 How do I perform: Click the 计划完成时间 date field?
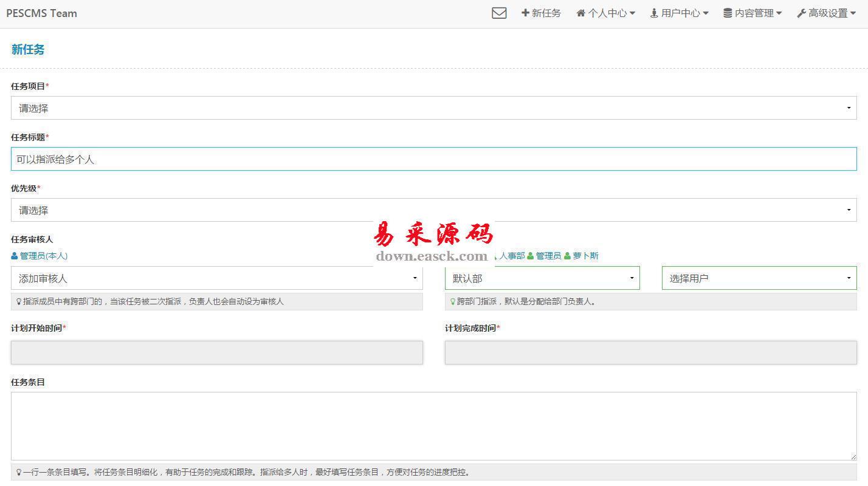coord(650,352)
